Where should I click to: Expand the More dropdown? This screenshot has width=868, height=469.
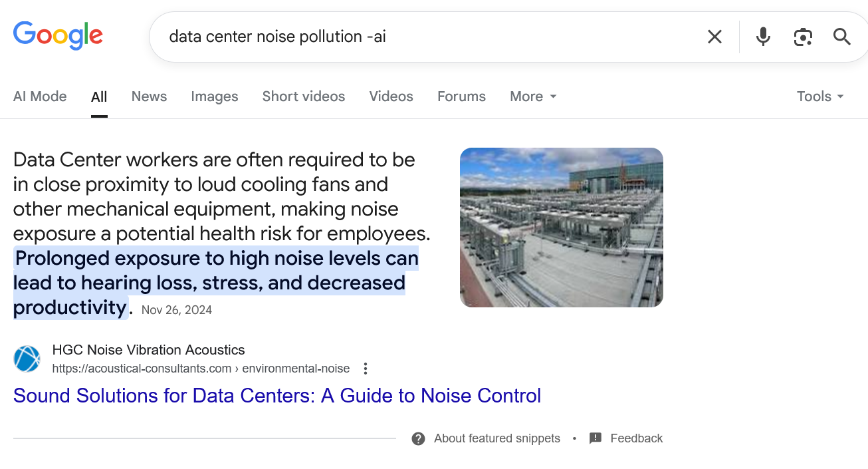533,96
